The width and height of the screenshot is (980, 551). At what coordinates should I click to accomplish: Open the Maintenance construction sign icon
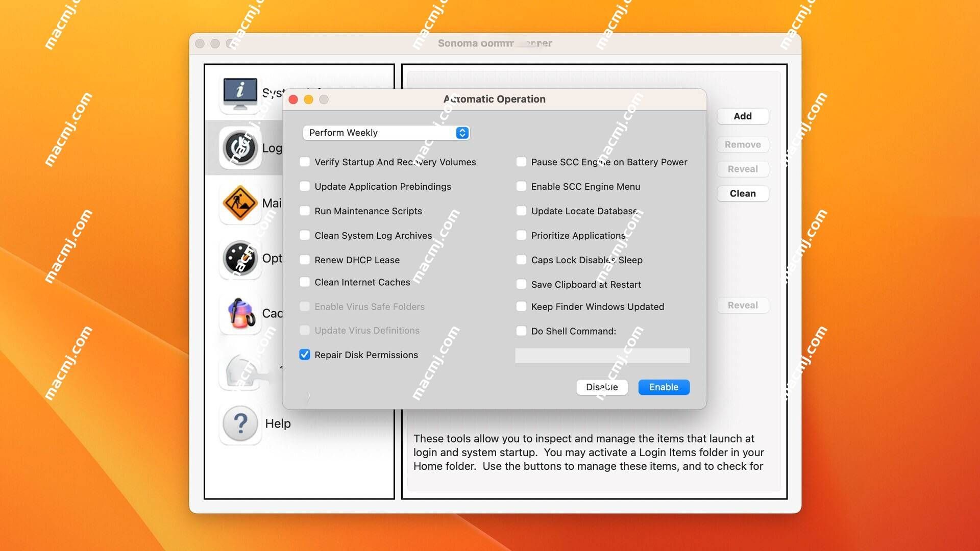(240, 203)
